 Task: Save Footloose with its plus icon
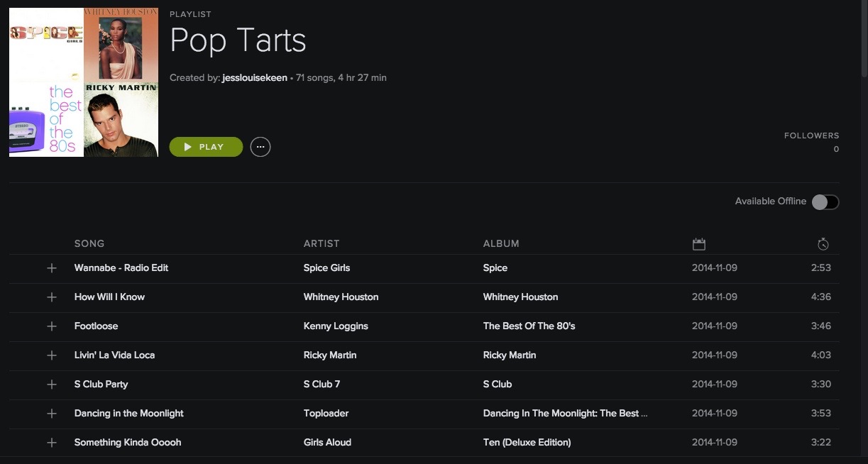(x=51, y=326)
